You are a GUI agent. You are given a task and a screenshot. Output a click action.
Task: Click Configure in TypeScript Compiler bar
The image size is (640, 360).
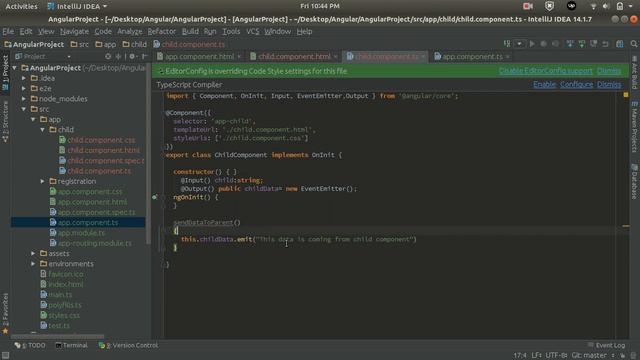point(576,84)
